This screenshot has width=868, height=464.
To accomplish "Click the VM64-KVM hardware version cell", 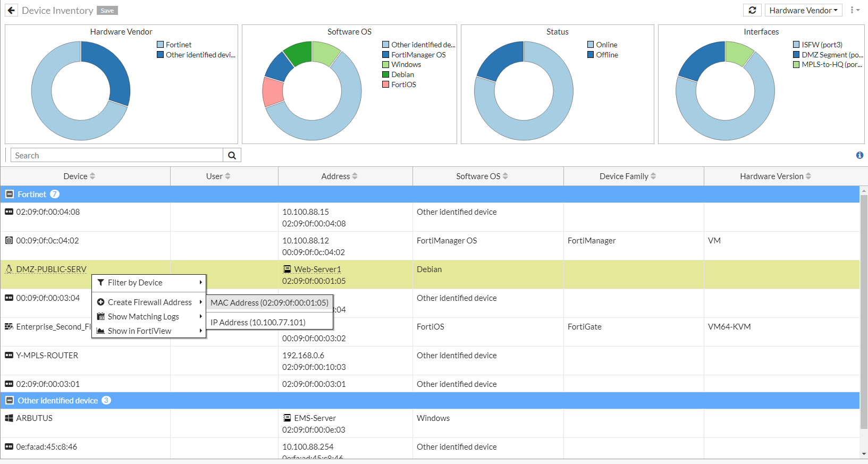I will pos(781,332).
